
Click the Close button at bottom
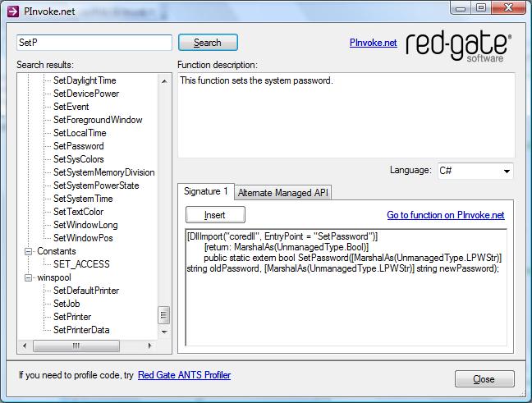coord(484,379)
